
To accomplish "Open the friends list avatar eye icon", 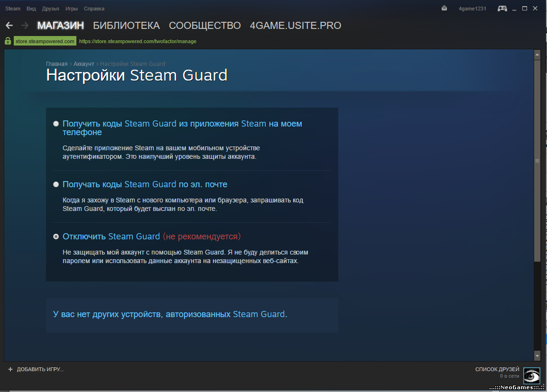I will [x=532, y=376].
